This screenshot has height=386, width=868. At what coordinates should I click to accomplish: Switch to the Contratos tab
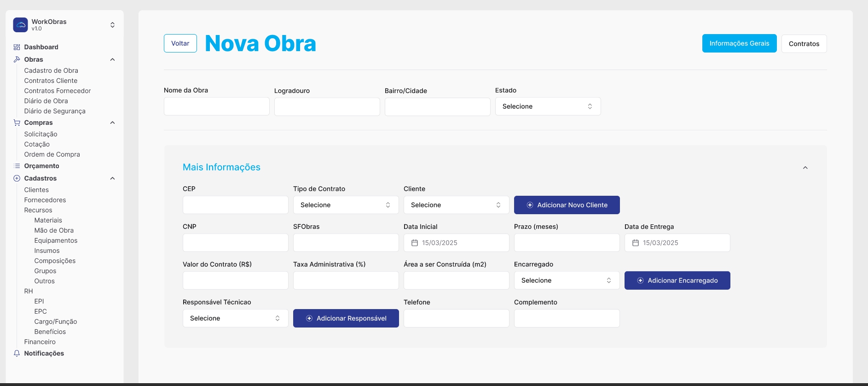[x=804, y=44]
